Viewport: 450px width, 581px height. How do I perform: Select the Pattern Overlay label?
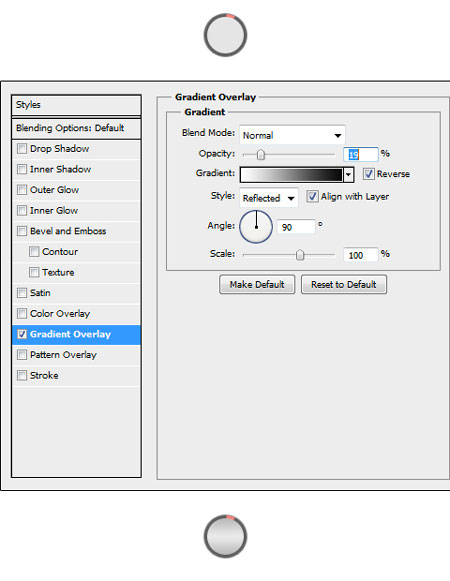pyautogui.click(x=63, y=355)
